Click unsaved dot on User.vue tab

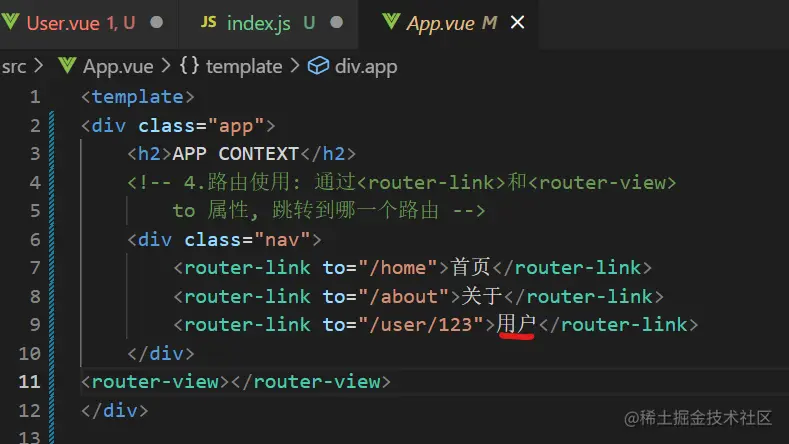tap(156, 22)
